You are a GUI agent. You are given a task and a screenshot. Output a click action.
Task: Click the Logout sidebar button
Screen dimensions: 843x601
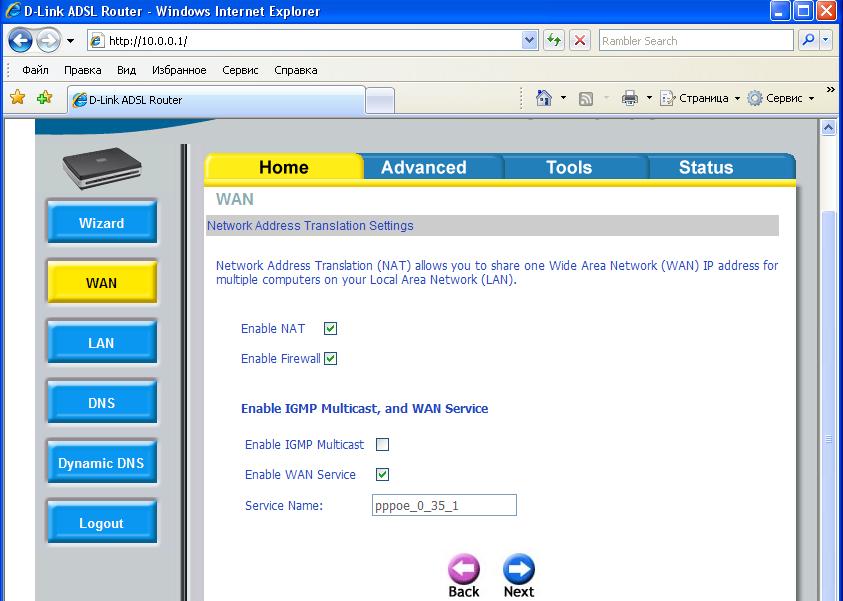click(x=102, y=523)
